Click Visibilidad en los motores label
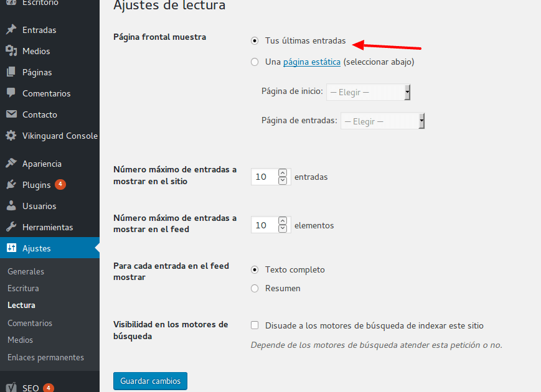 tap(171, 330)
